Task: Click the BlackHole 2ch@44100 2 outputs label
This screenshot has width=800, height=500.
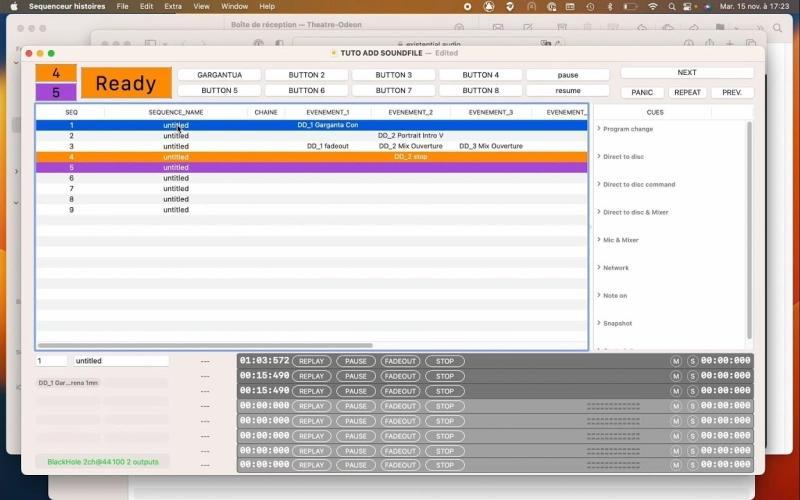Action: tap(103, 462)
